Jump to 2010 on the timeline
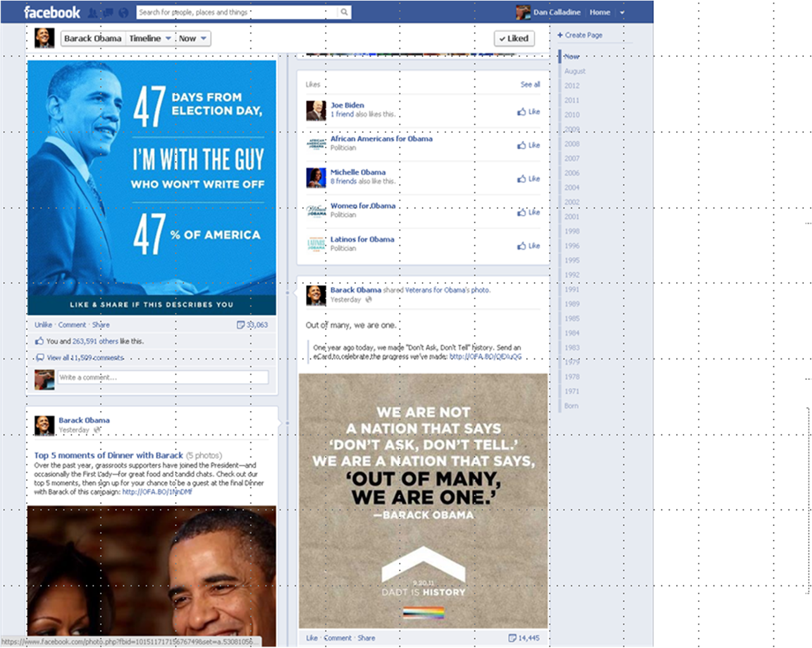 tap(572, 115)
